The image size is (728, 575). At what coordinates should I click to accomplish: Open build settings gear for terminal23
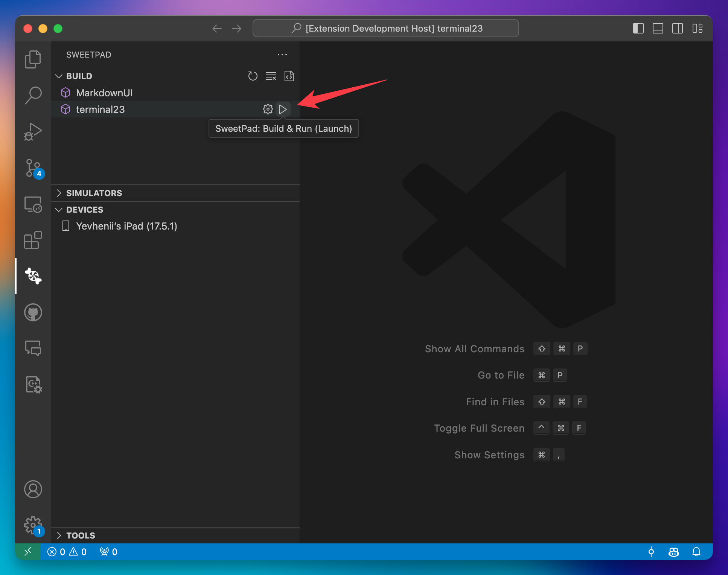point(268,110)
